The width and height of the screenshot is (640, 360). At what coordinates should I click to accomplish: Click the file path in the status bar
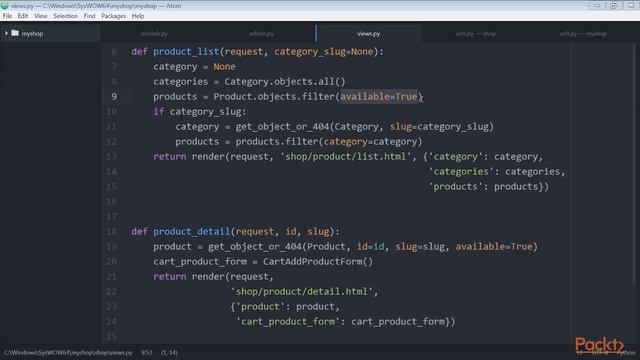pos(68,352)
